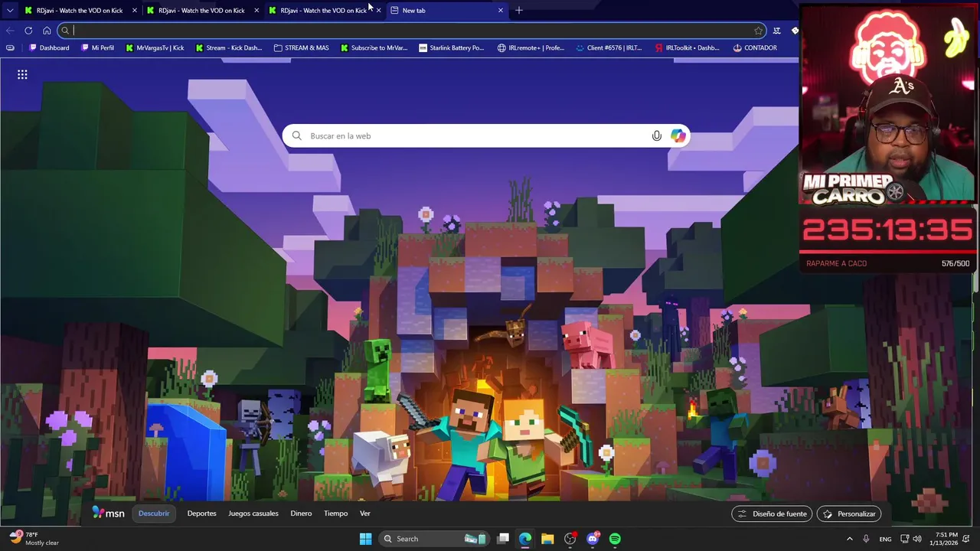The height and width of the screenshot is (551, 980).
Task: Open the tab search dropdown arrow
Action: pyautogui.click(x=10, y=10)
